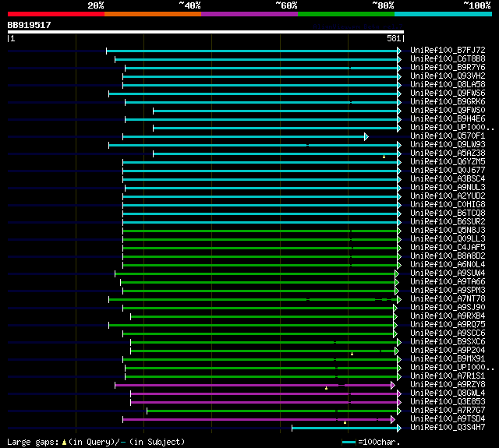Click the cyan ~100% identity legend segment

(x=444, y=14)
